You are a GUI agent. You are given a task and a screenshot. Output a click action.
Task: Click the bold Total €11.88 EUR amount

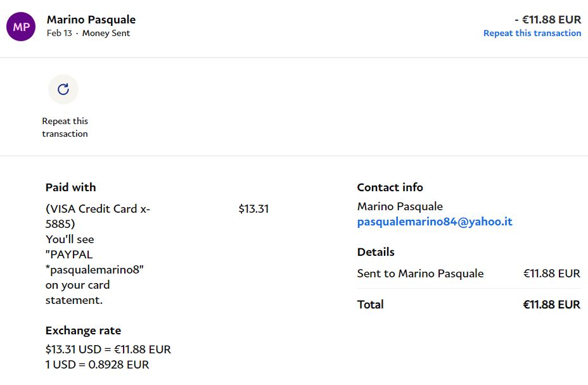point(551,305)
